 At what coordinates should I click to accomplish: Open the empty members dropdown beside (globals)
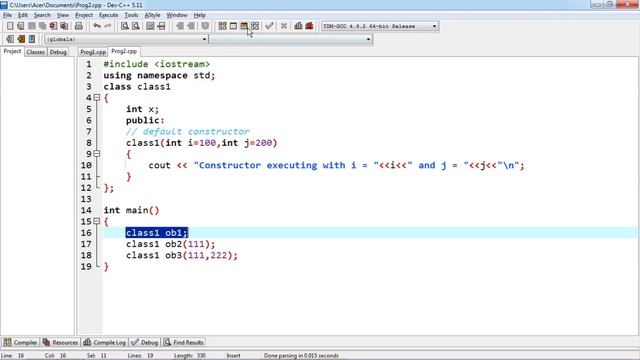tap(291, 39)
